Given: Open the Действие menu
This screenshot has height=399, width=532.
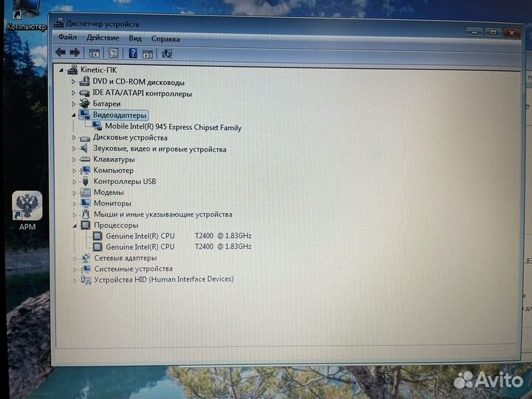Looking at the screenshot, I should [x=103, y=38].
